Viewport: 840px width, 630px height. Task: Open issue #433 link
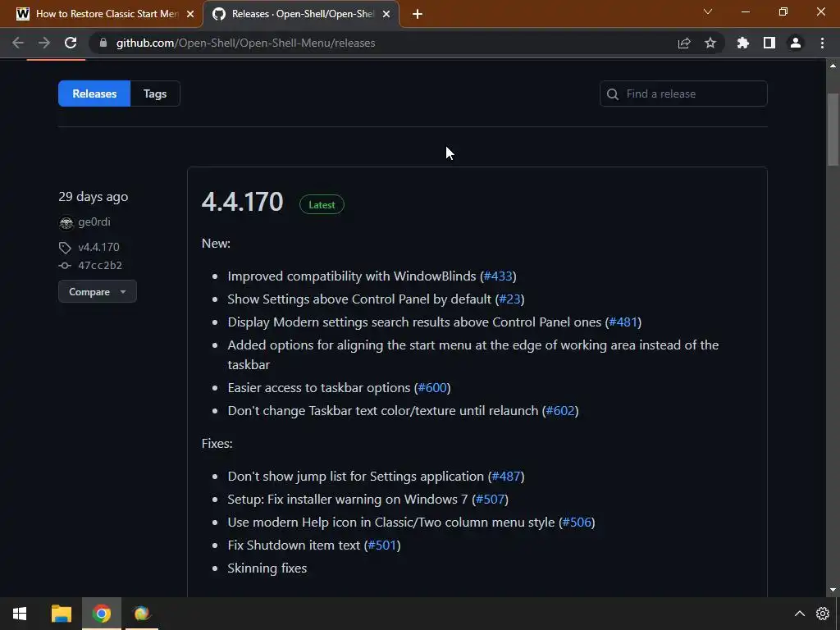pyautogui.click(x=498, y=276)
